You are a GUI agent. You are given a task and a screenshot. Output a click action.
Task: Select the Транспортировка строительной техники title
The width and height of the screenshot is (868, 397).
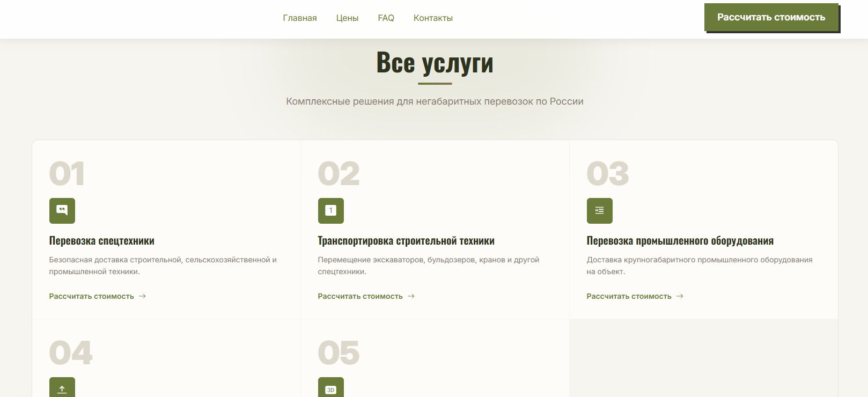406,241
